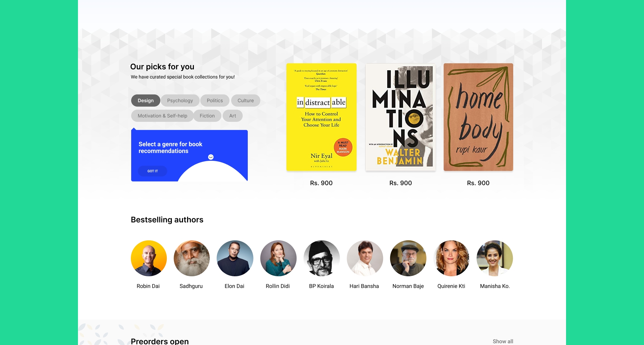Open the Home Body book cover

478,117
